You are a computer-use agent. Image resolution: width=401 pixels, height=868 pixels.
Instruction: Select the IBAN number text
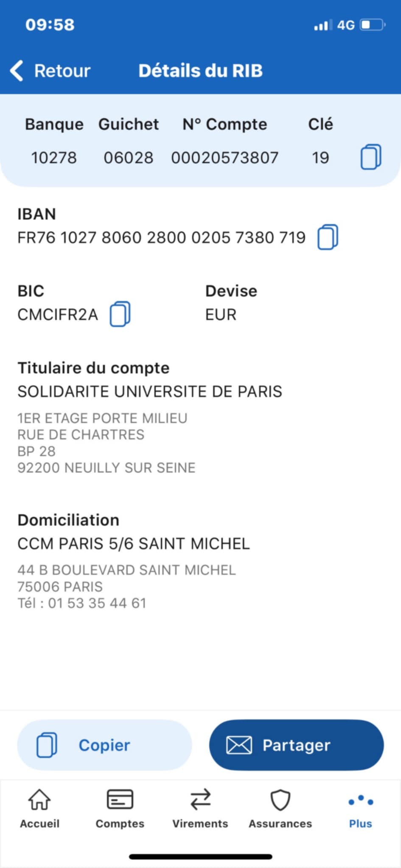[161, 238]
